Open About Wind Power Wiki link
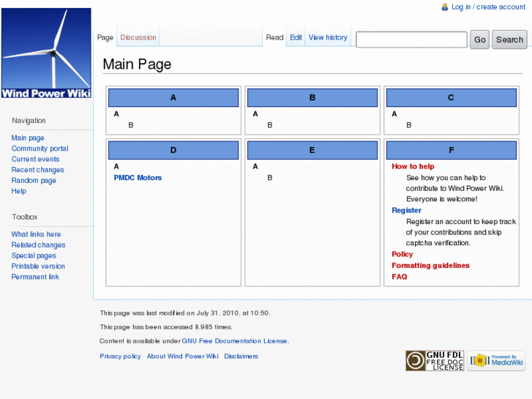This screenshot has width=532, height=399. point(182,357)
